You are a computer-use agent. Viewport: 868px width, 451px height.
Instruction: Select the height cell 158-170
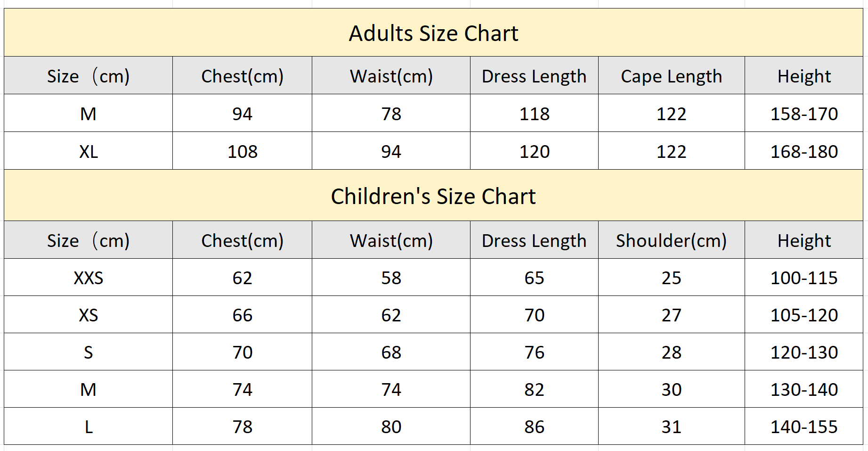coord(804,113)
